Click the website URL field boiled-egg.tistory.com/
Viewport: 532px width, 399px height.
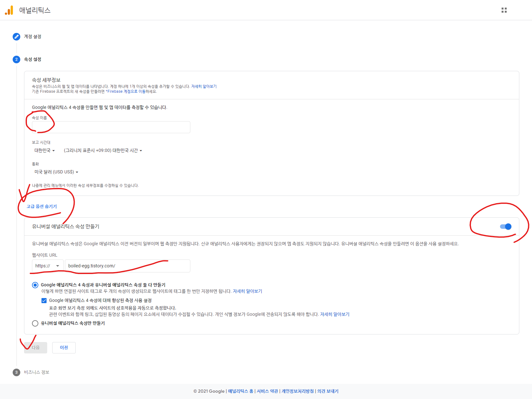pos(127,266)
